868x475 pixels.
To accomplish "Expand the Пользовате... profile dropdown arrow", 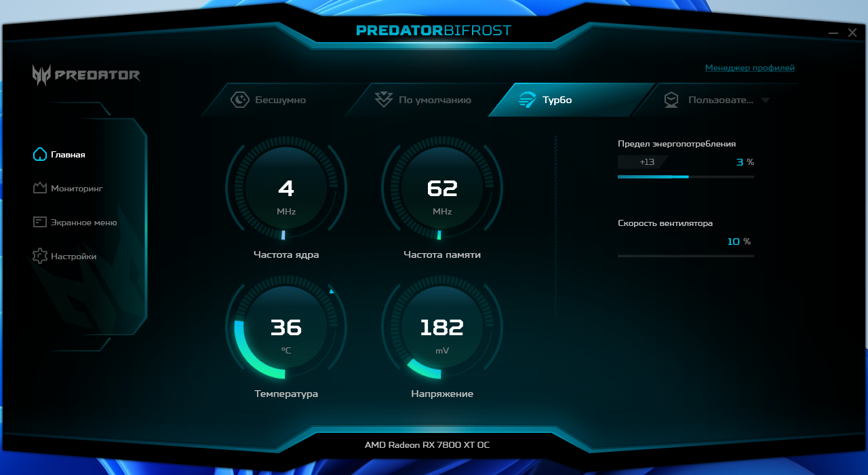I will pyautogui.click(x=766, y=100).
